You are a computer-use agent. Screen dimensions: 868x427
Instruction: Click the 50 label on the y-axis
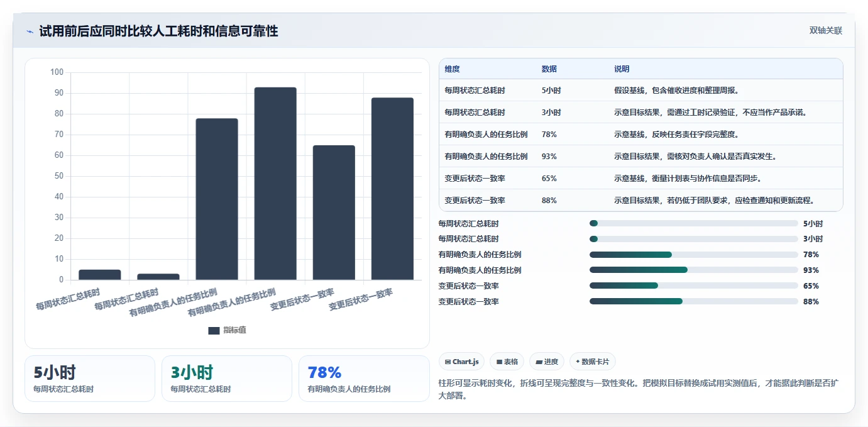(59, 176)
